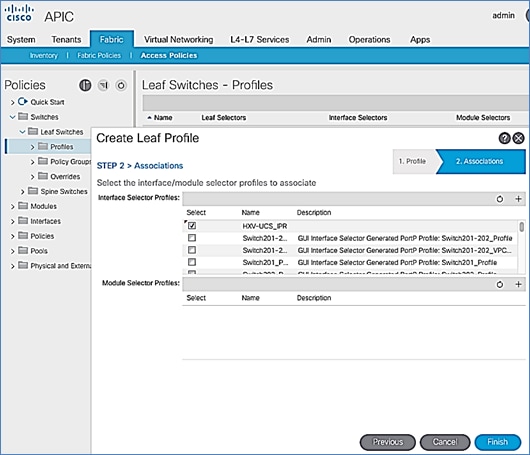Click the first Policies panel toolbar icon
Screen dimensions: 530x455
(85, 85)
